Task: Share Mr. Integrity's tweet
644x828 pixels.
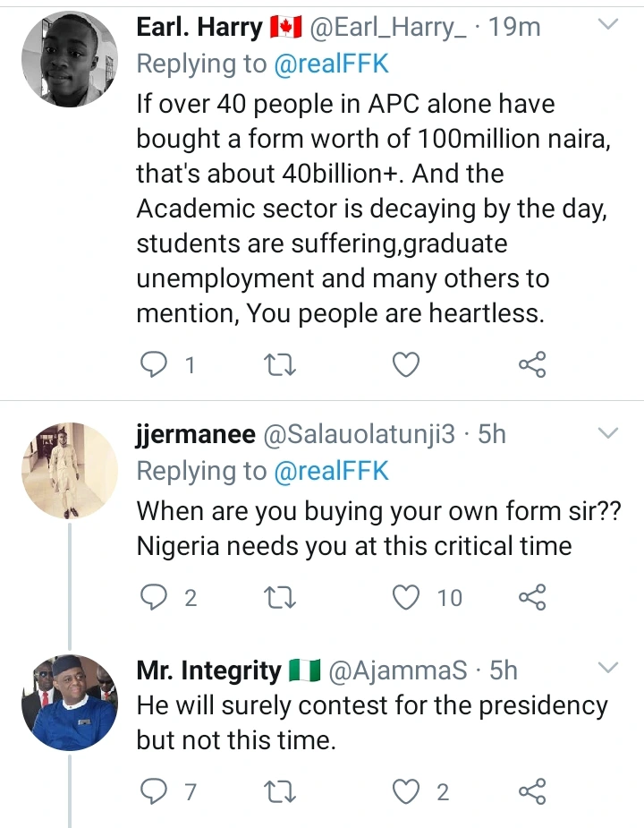Action: tap(532, 791)
